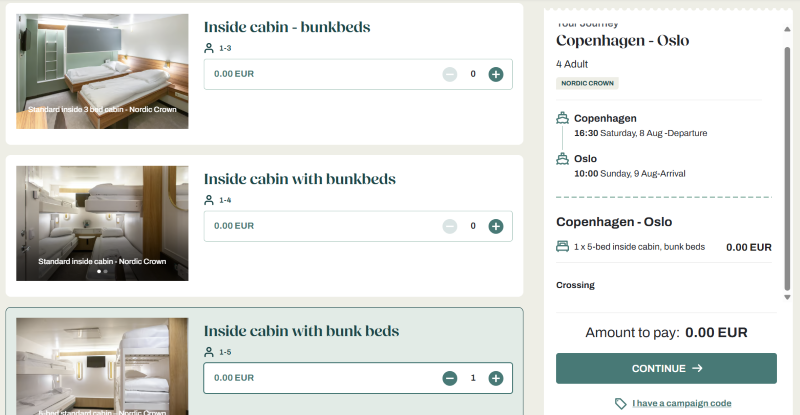Click the Oslo arrival ferry icon
This screenshot has width=800, height=415.
tap(563, 159)
